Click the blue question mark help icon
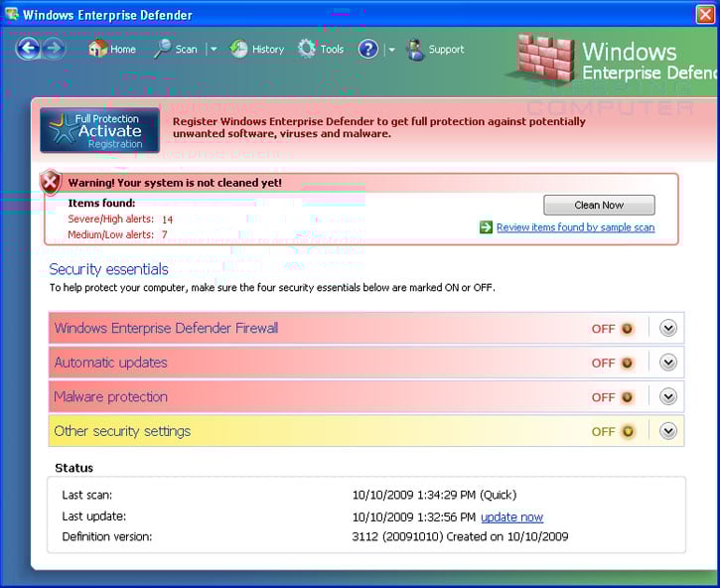This screenshot has height=588, width=720. click(x=368, y=49)
